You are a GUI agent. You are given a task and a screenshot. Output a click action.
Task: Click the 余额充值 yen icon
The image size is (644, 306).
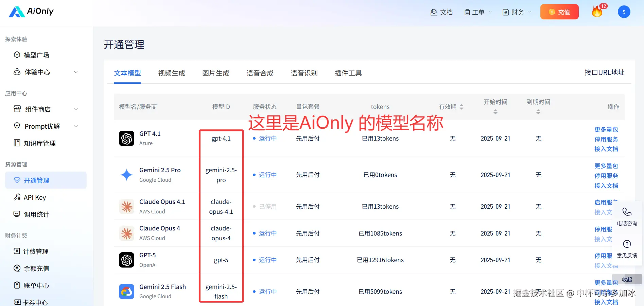tap(17, 268)
